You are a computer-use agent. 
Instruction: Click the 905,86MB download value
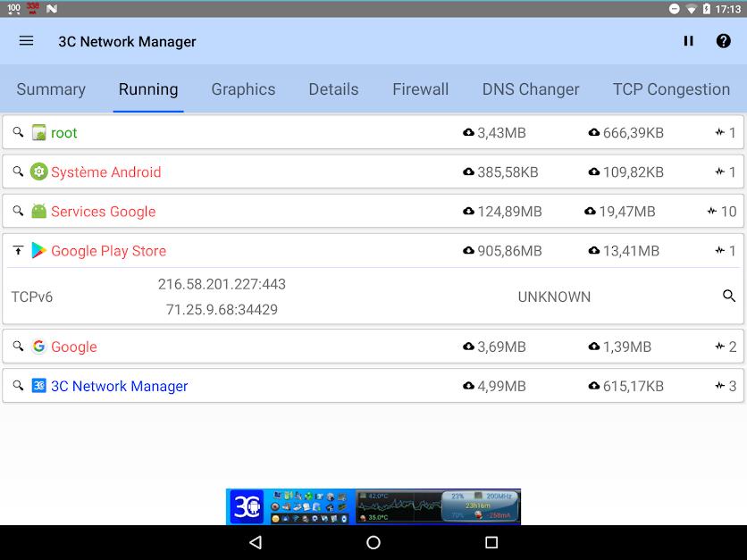click(509, 251)
